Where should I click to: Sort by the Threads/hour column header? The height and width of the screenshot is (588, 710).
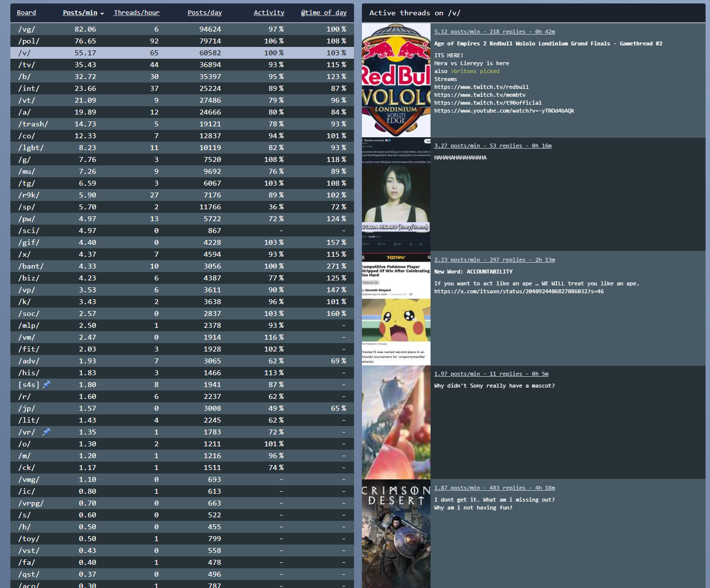click(x=137, y=13)
